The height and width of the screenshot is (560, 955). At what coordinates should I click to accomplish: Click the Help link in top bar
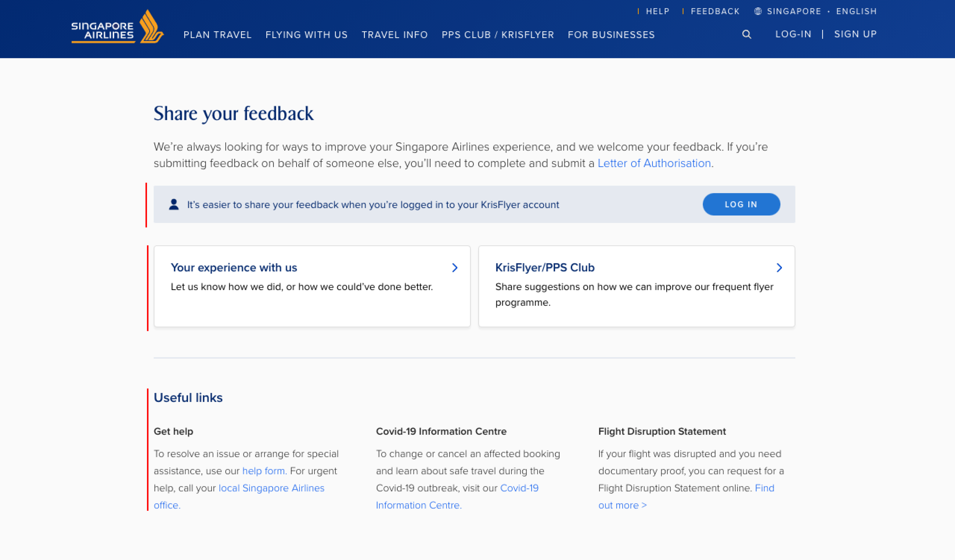657,11
